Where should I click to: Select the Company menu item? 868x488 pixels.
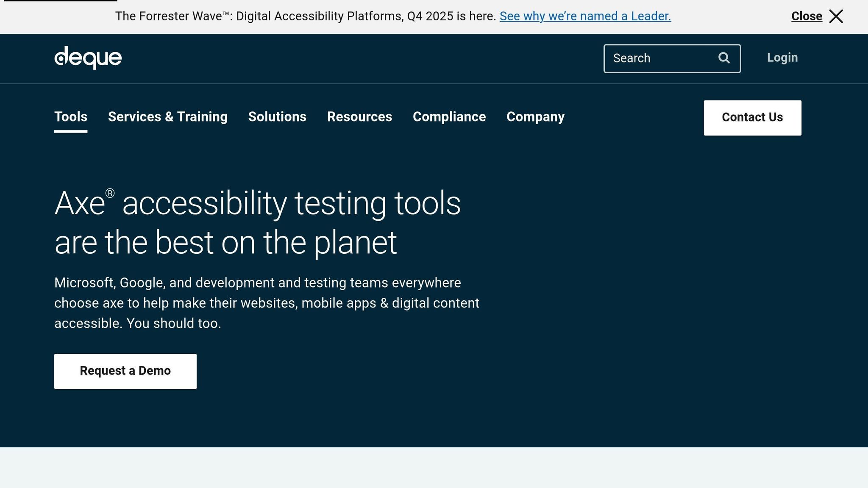535,117
